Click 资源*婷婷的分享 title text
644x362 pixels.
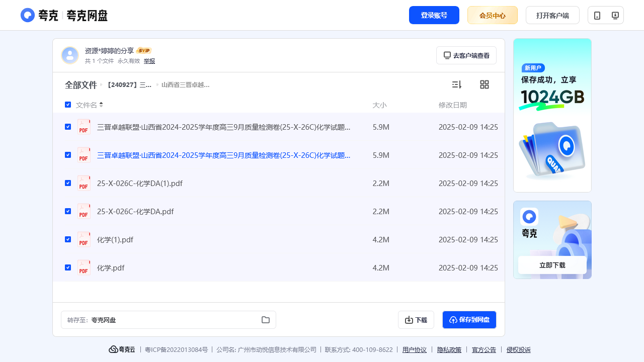pos(109,51)
